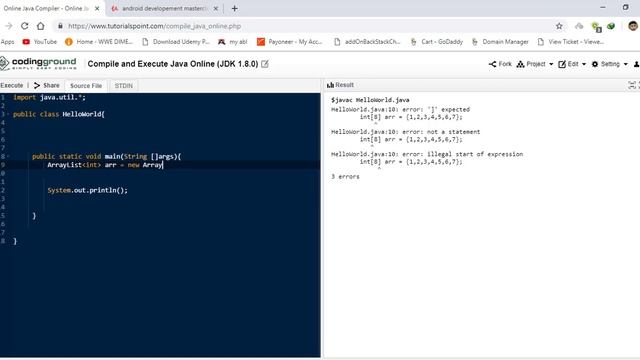Switch to STDIN tab
This screenshot has height=360, width=640.
(x=124, y=86)
